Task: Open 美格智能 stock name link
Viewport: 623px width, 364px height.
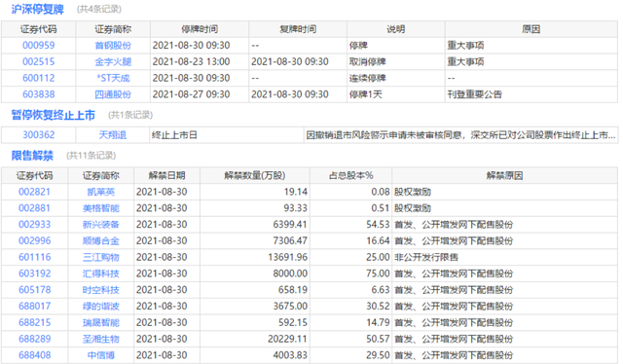Action: [101, 208]
